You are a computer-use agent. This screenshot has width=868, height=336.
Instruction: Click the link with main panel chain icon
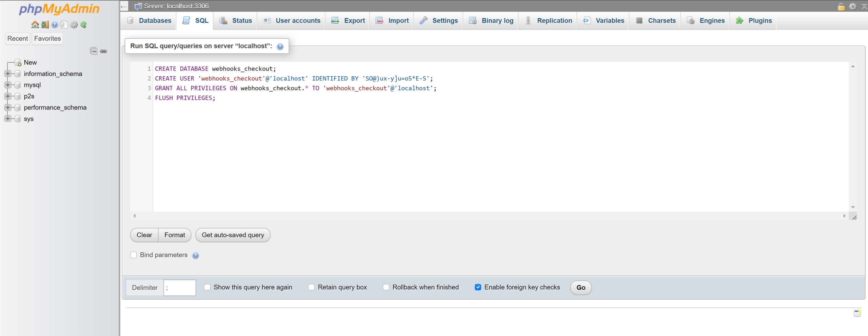[x=103, y=51]
